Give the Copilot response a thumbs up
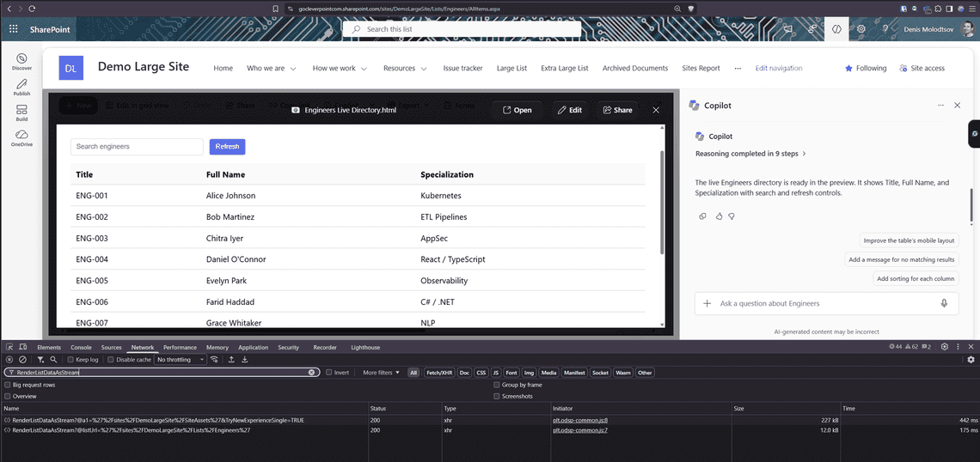This screenshot has width=980, height=462. pyautogui.click(x=719, y=216)
